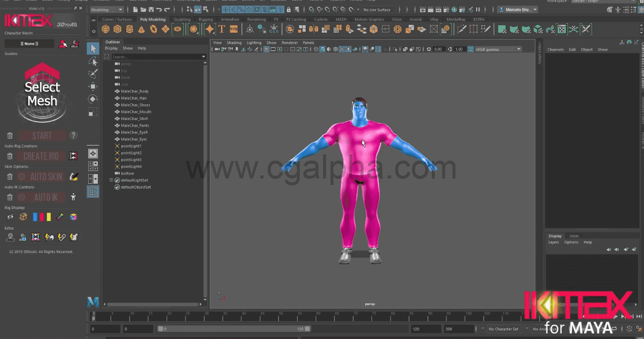644x339 pixels.
Task: Create a polygon cube from the shelf
Action: pos(117,29)
